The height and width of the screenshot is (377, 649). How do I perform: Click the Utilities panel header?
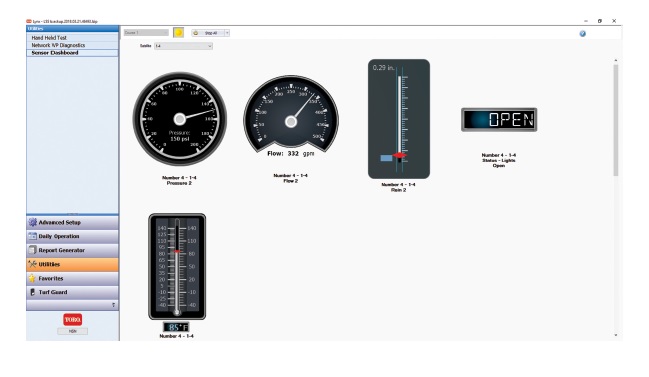pos(72,29)
